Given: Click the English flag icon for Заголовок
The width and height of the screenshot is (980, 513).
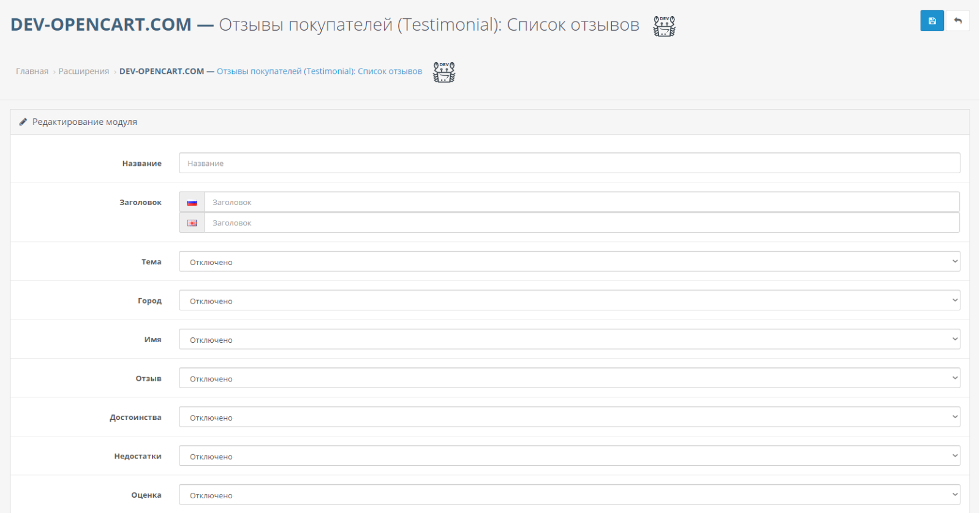Looking at the screenshot, I should pos(192,223).
